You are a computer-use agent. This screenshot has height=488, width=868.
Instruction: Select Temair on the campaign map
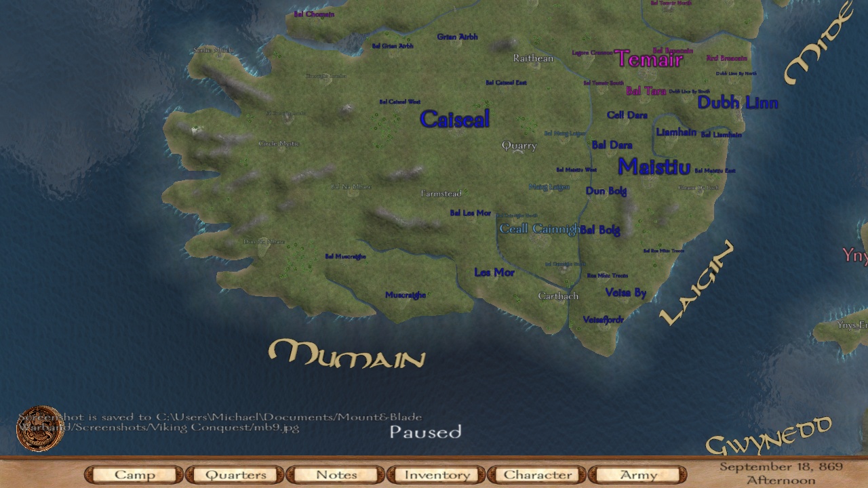point(650,60)
